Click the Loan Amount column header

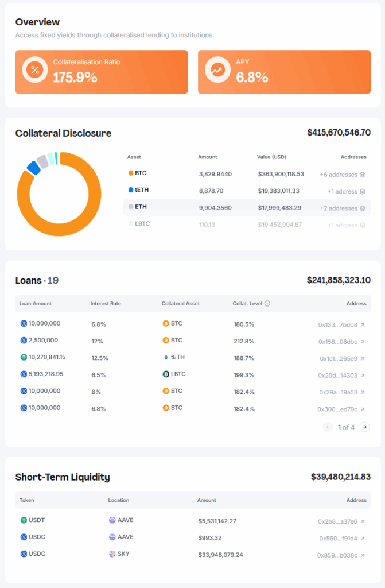click(x=36, y=304)
